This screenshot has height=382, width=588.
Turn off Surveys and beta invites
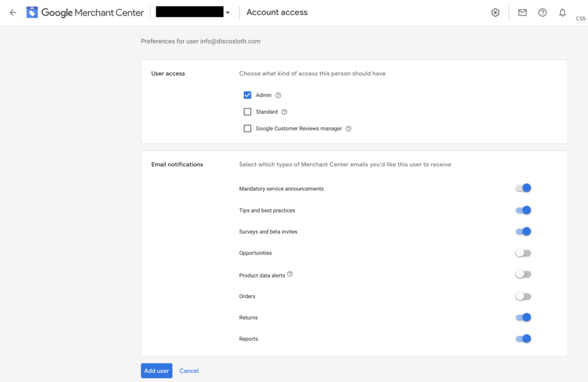tap(523, 231)
